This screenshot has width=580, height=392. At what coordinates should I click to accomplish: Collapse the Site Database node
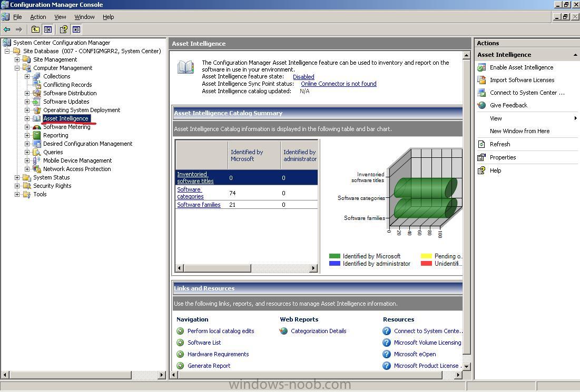(x=7, y=51)
